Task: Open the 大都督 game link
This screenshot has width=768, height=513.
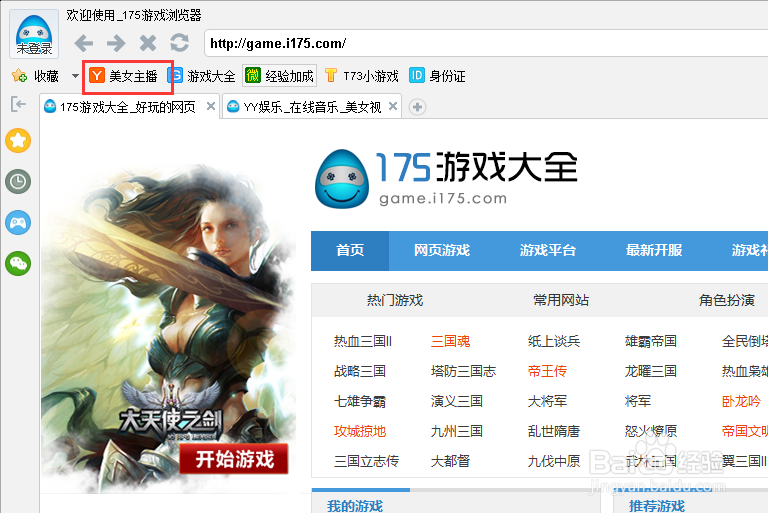Action: pyautogui.click(x=450, y=461)
